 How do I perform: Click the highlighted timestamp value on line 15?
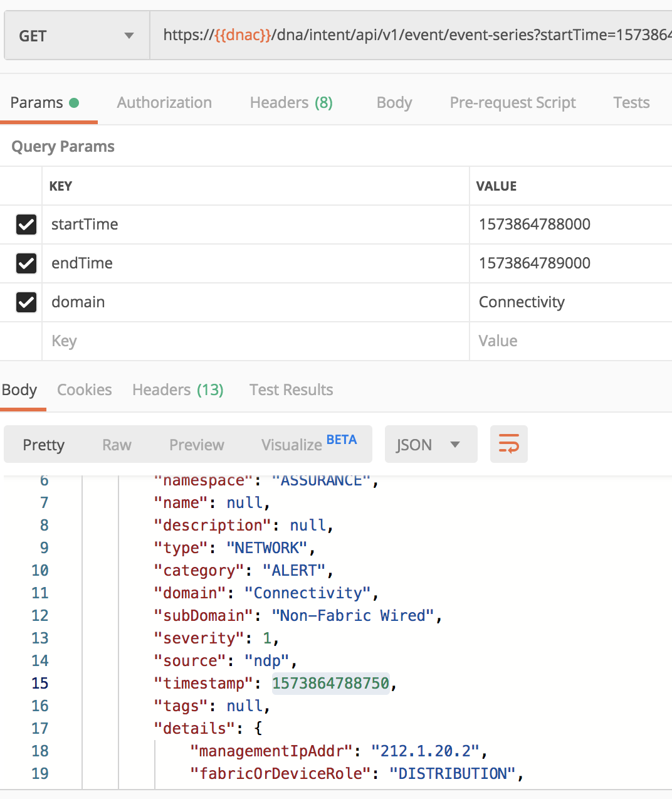coord(330,683)
